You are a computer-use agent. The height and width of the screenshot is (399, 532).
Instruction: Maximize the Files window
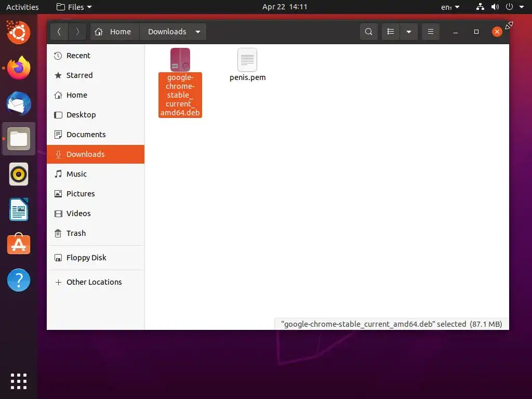point(476,32)
